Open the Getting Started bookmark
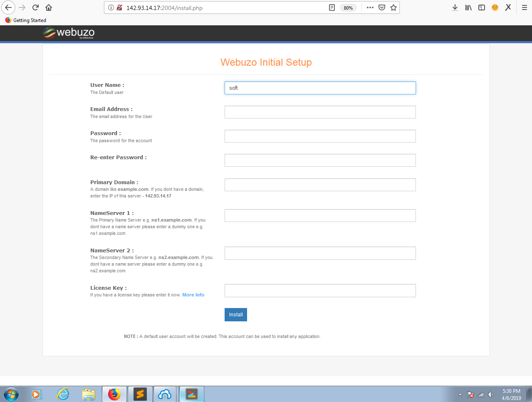 tap(26, 20)
